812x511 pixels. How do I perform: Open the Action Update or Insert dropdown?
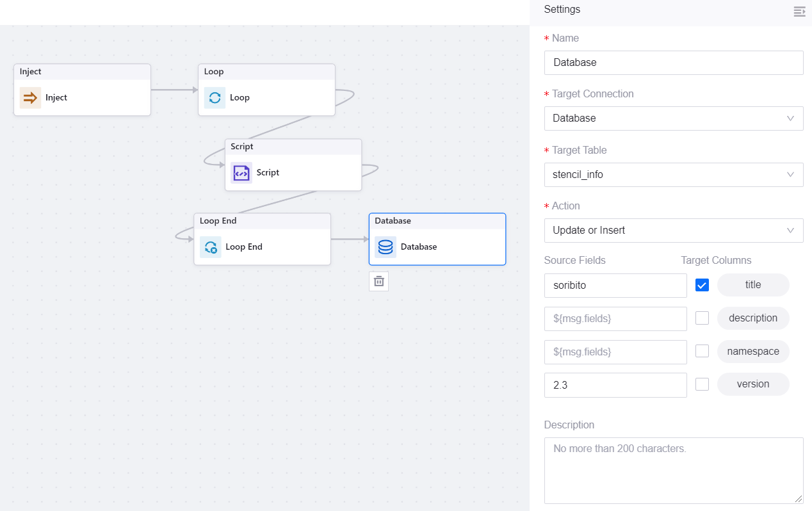coord(673,231)
